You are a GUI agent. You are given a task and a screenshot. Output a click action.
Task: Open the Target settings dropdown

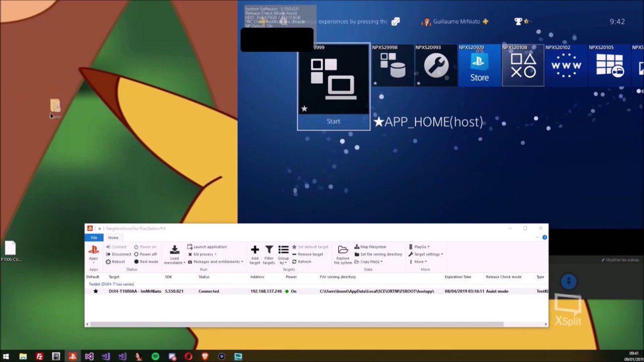point(426,254)
